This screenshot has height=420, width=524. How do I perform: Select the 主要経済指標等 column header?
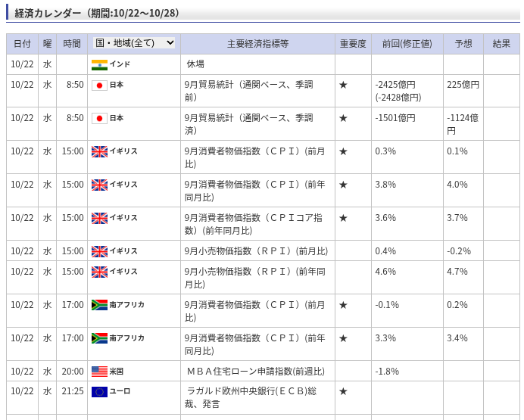(257, 44)
